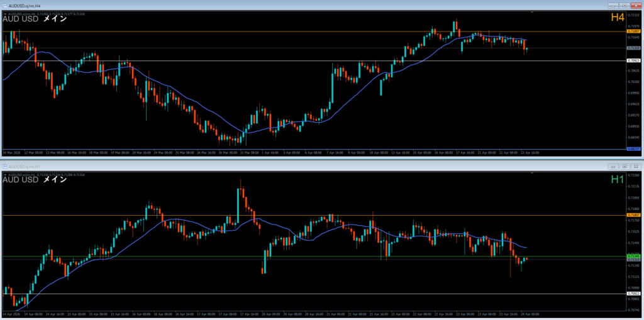Click the white 0.70923 price label on H1

[x=634, y=294]
